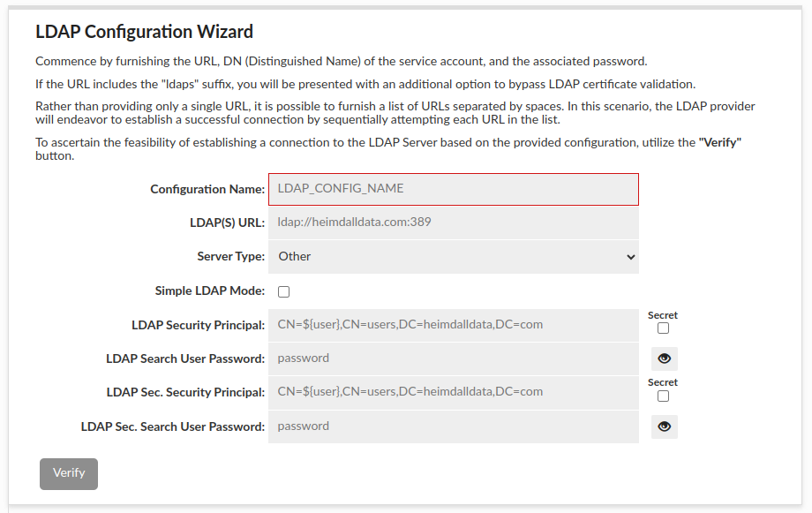The height and width of the screenshot is (513, 812).
Task: Click the "LDAP Search User Password:" label
Action: point(184,358)
